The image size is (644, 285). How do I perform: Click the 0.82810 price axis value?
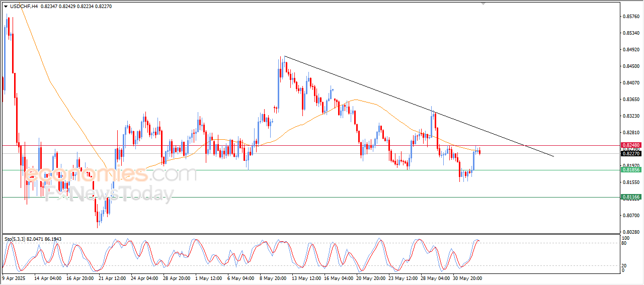click(631, 133)
